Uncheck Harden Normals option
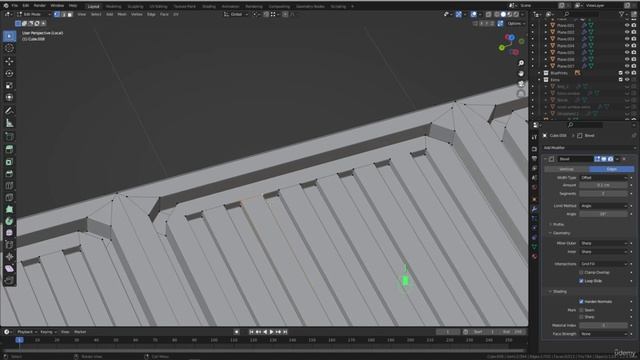The width and height of the screenshot is (640, 360). pos(581,301)
